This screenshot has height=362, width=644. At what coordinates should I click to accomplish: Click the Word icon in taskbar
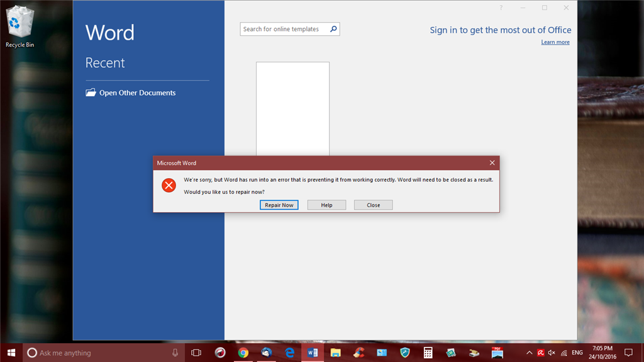point(313,353)
